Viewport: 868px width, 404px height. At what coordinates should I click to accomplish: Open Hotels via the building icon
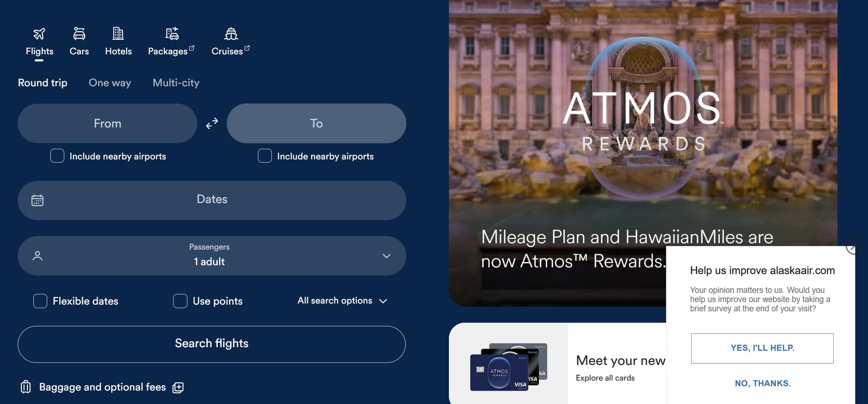click(x=118, y=34)
